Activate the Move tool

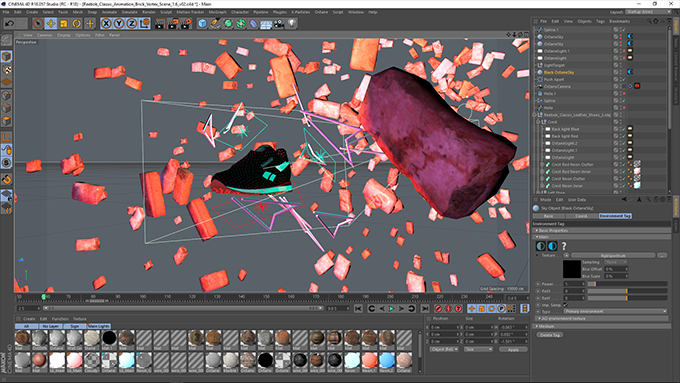pos(51,23)
